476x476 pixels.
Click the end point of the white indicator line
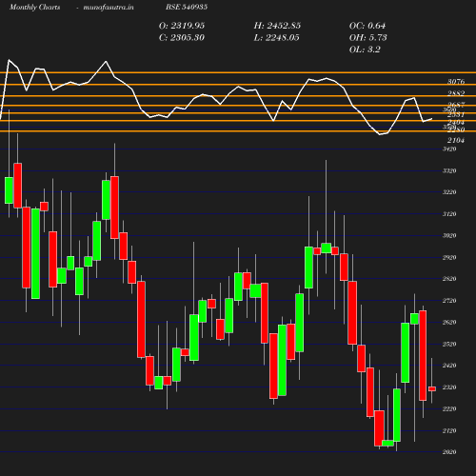coord(431,119)
